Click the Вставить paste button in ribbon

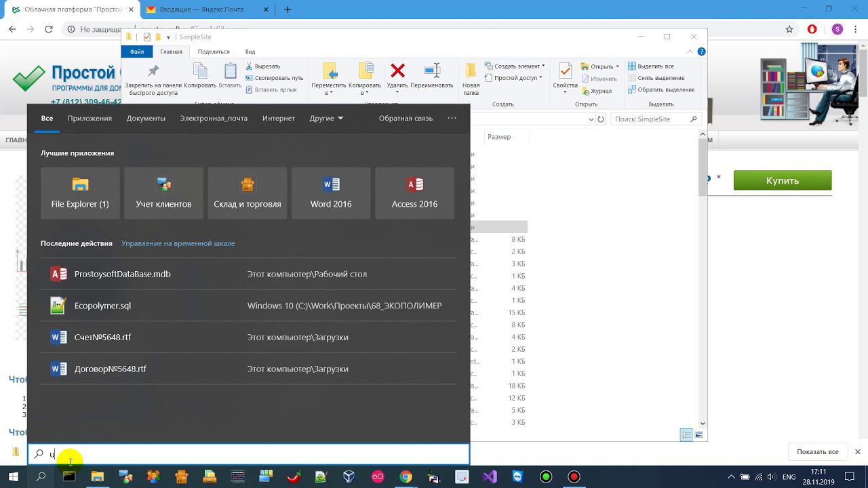click(x=231, y=76)
